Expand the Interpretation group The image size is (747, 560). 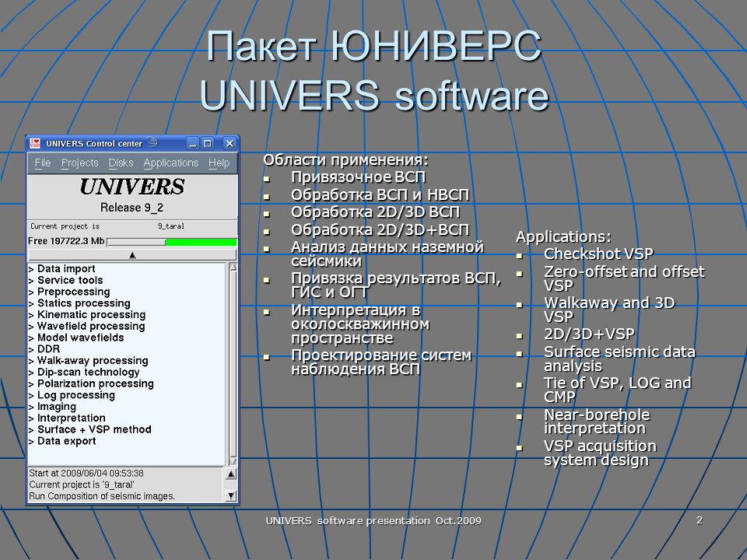click(x=67, y=418)
